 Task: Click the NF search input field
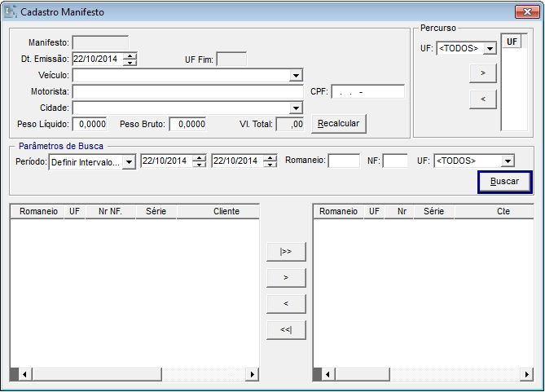(395, 161)
